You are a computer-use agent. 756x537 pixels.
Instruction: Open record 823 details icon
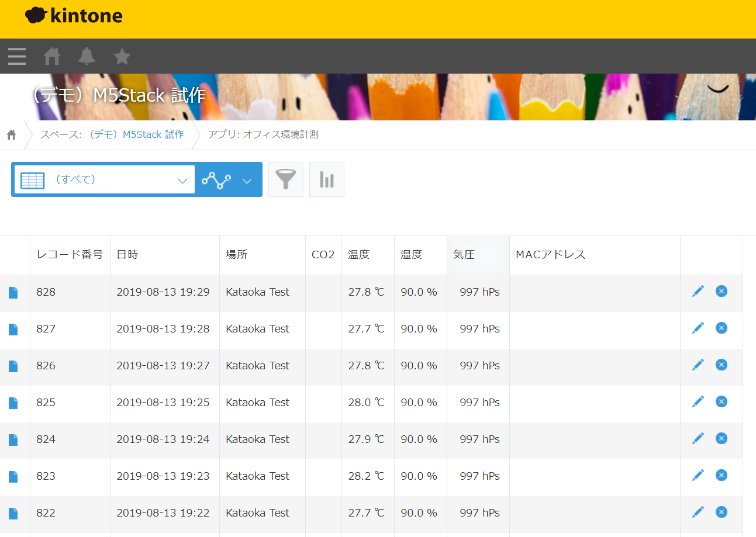[x=13, y=477]
